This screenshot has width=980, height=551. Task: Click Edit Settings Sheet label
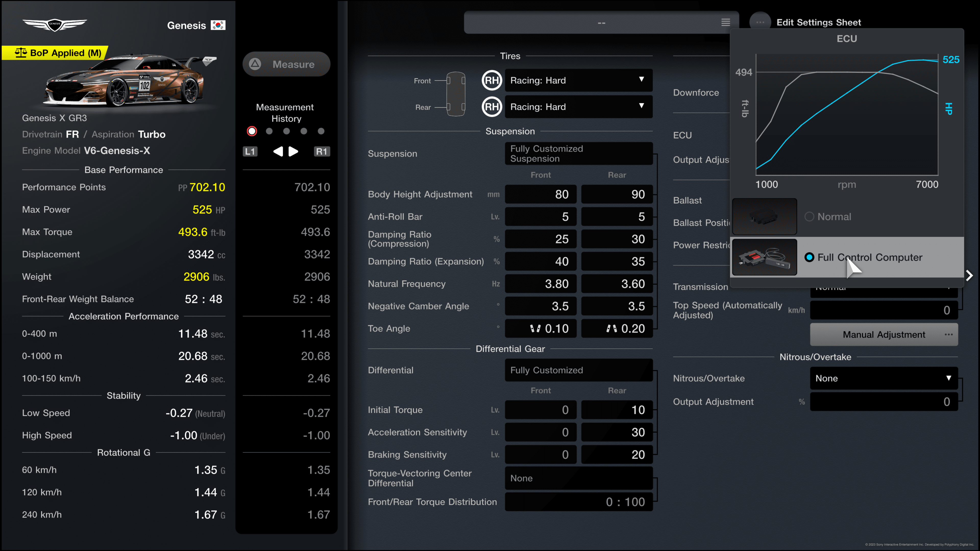point(818,22)
